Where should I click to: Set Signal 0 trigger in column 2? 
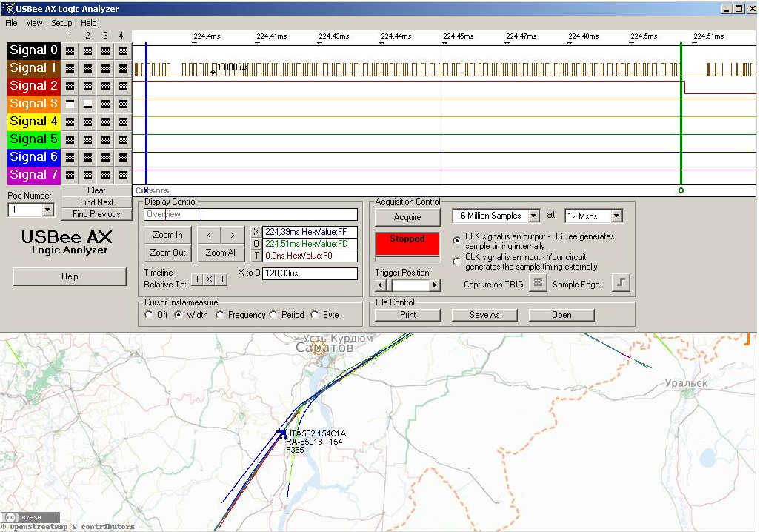pos(87,50)
